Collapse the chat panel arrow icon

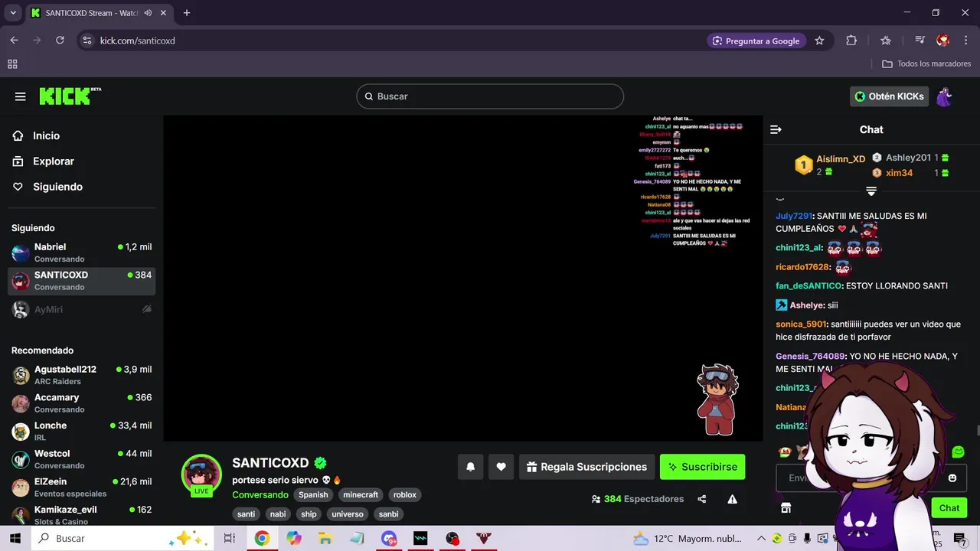coord(776,129)
